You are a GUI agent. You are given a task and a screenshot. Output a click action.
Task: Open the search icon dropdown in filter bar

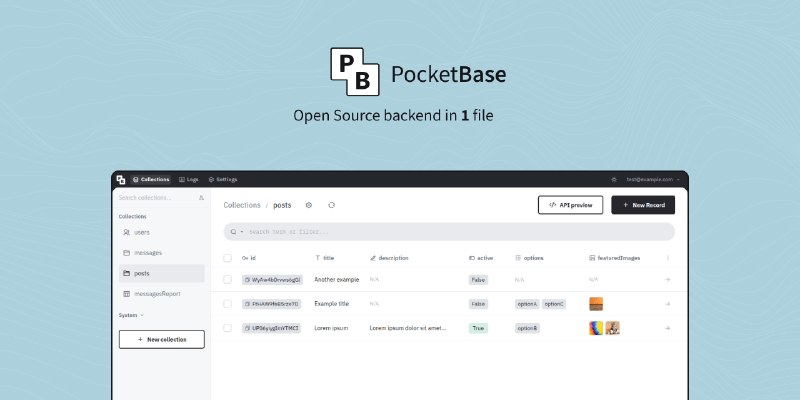point(236,232)
